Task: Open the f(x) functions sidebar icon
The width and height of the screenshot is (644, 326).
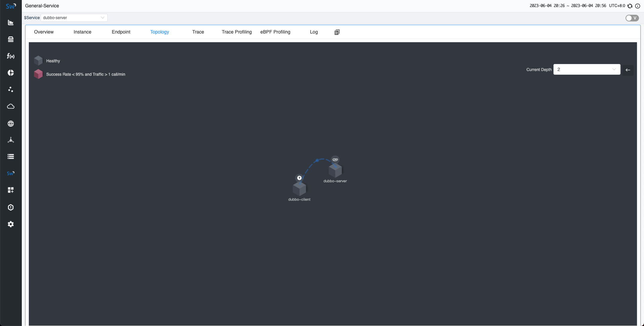Action: pyautogui.click(x=11, y=56)
